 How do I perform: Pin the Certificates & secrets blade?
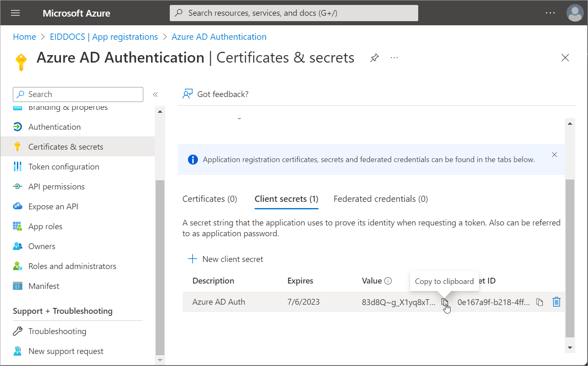(374, 58)
